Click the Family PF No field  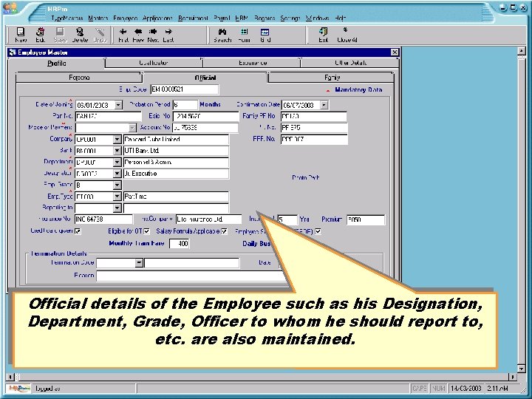(x=313, y=117)
